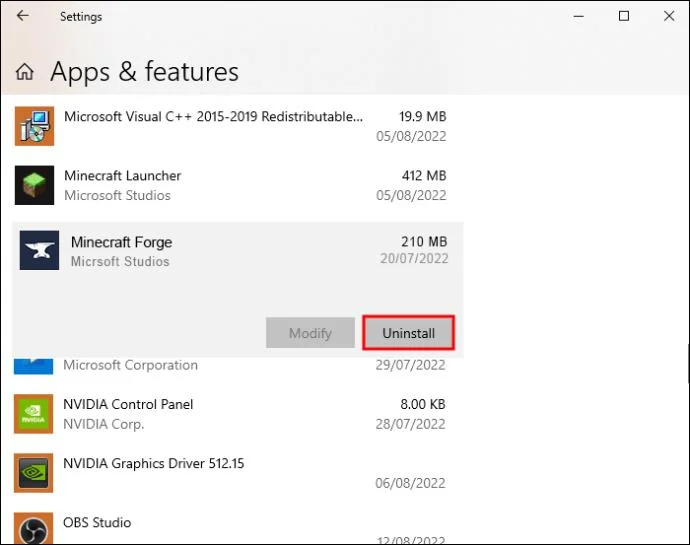Click the Settings window title

pyautogui.click(x=81, y=16)
